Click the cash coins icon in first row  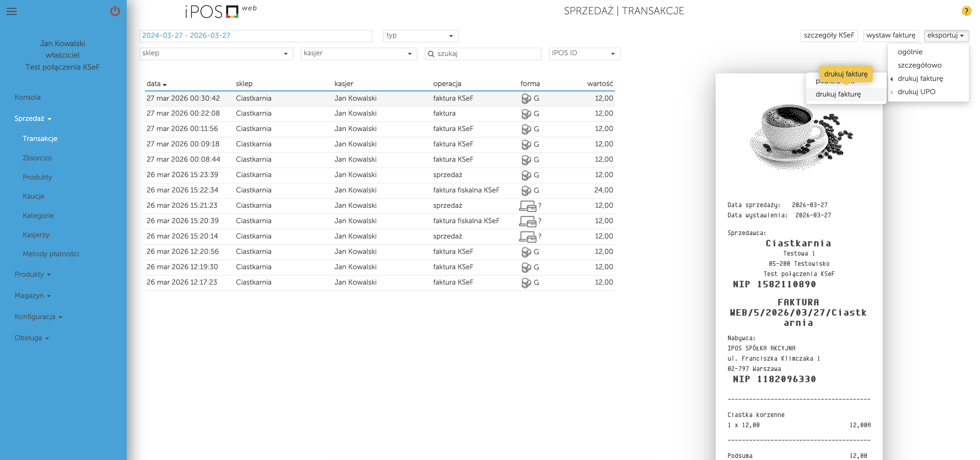tap(526, 99)
